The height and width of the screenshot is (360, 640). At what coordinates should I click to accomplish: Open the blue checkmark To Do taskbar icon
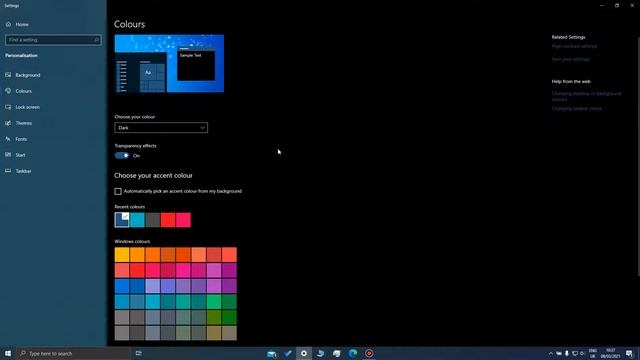coord(288,353)
